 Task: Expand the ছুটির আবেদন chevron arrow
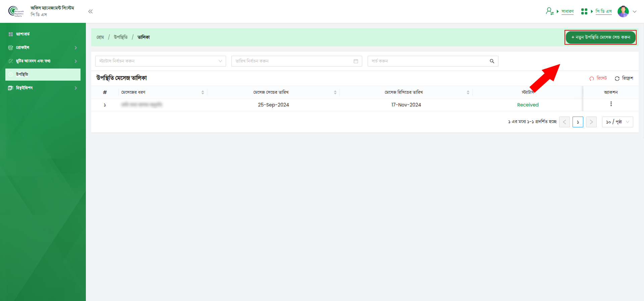[76, 61]
